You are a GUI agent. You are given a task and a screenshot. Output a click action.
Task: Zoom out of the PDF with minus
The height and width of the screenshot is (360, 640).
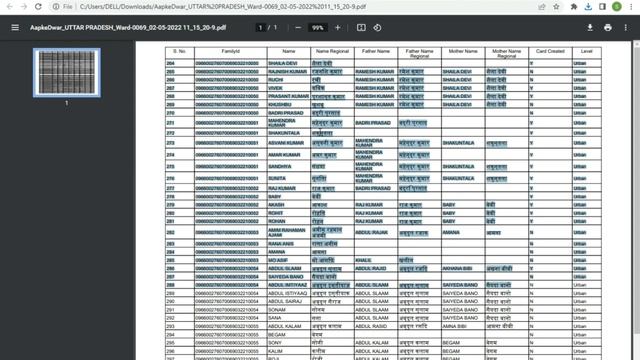pos(298,28)
